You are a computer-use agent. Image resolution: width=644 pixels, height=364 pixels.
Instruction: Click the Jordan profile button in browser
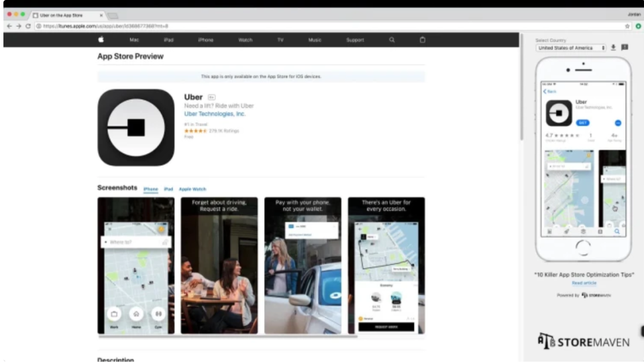click(x=634, y=14)
